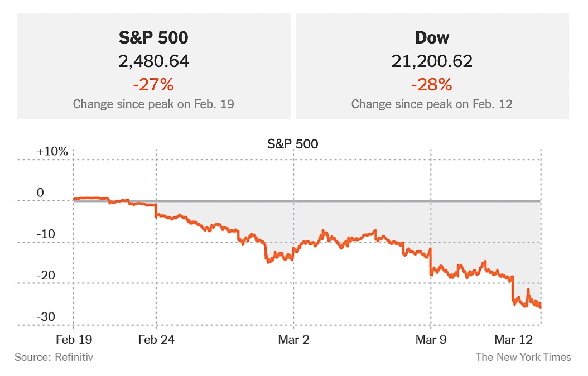
Task: Click "Change since peak on Feb. 12" caption
Action: pyautogui.click(x=432, y=104)
